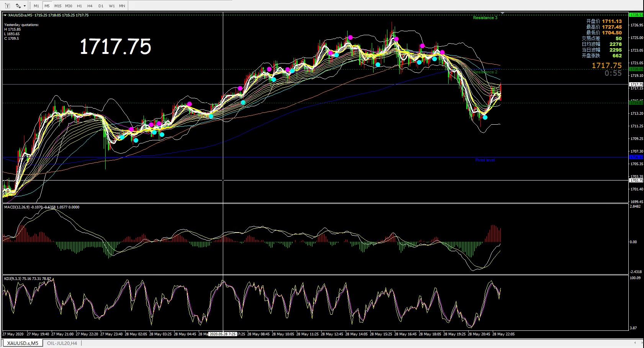Click the 28 May 16:45 time label

pos(405,334)
